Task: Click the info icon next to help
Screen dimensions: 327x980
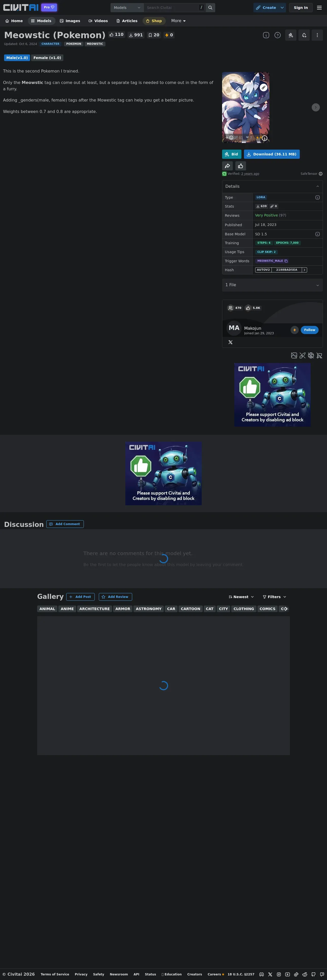Action: [x=266, y=35]
